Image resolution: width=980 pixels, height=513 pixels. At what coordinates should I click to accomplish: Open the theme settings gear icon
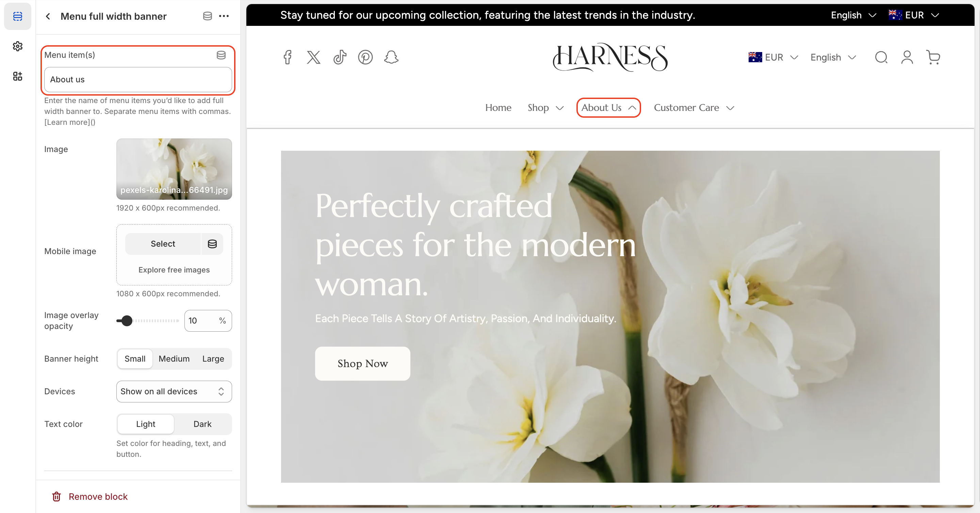[x=17, y=46]
